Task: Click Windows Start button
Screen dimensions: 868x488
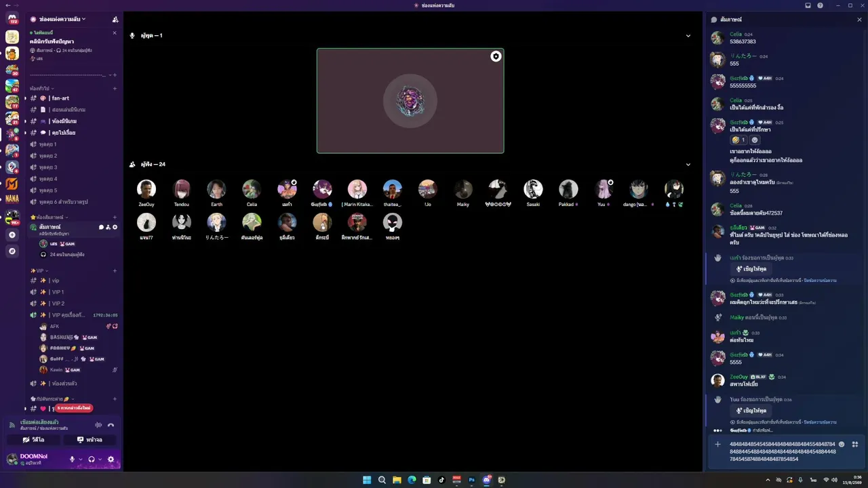Action: coord(367,480)
